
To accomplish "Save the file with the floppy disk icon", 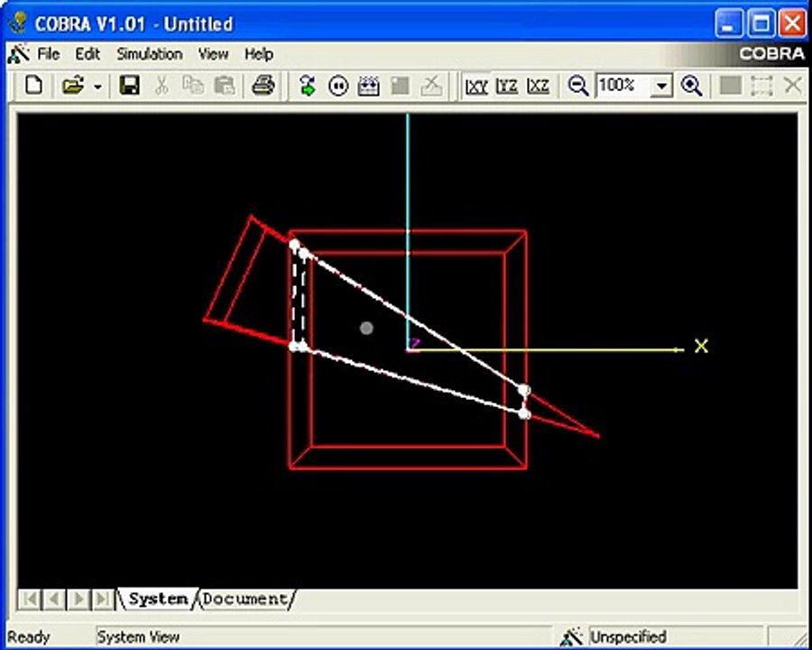I will point(129,85).
